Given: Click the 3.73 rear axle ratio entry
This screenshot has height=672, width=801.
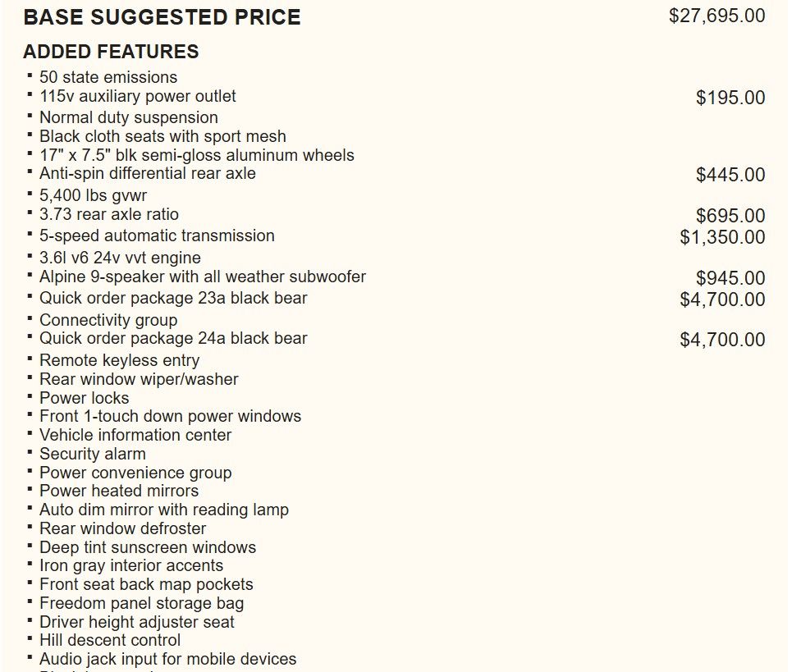Looking at the screenshot, I should click(x=108, y=214).
